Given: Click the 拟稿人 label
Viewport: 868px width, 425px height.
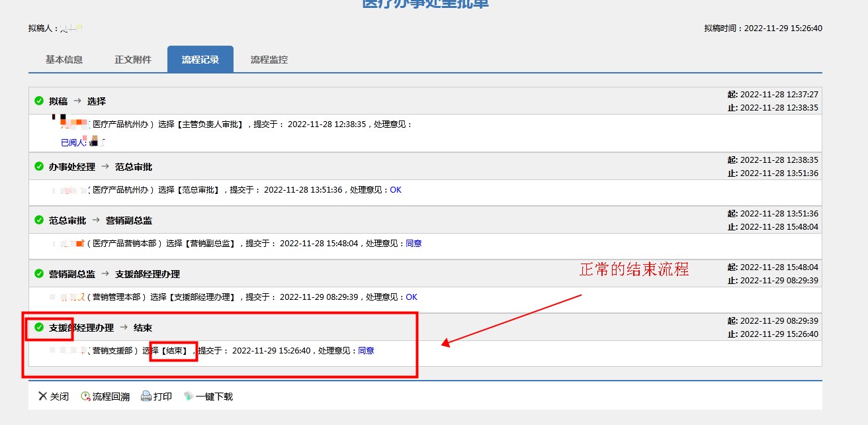Looking at the screenshot, I should click(43, 28).
